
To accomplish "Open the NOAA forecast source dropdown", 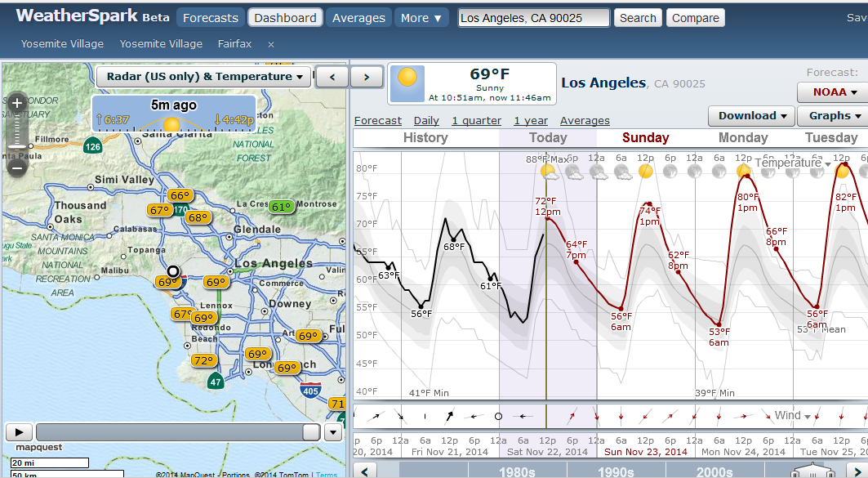I will (x=835, y=92).
